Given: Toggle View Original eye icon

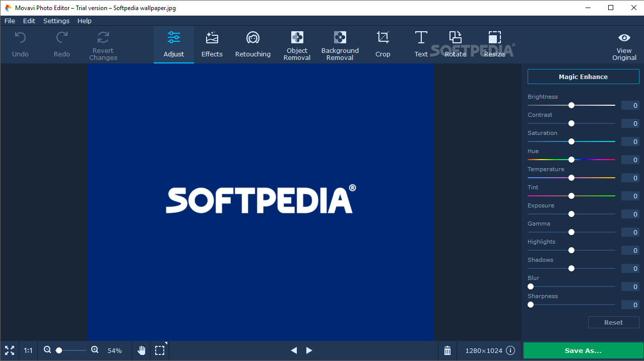Looking at the screenshot, I should 624,38.
